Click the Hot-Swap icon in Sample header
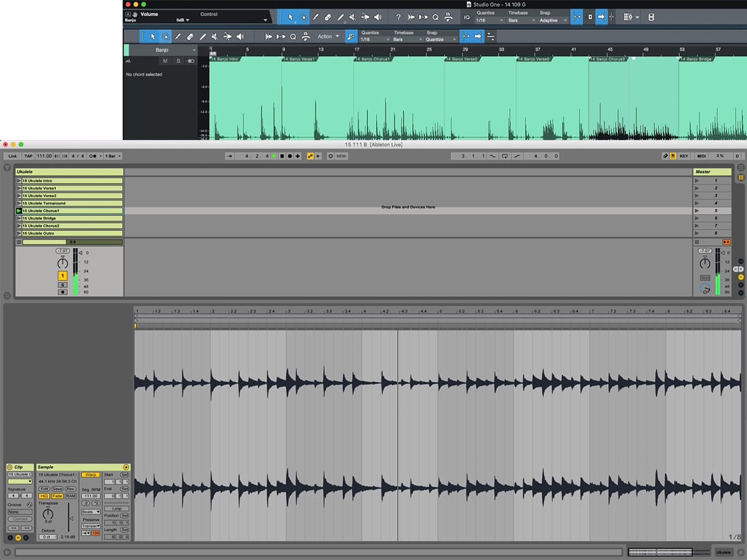 click(126, 467)
